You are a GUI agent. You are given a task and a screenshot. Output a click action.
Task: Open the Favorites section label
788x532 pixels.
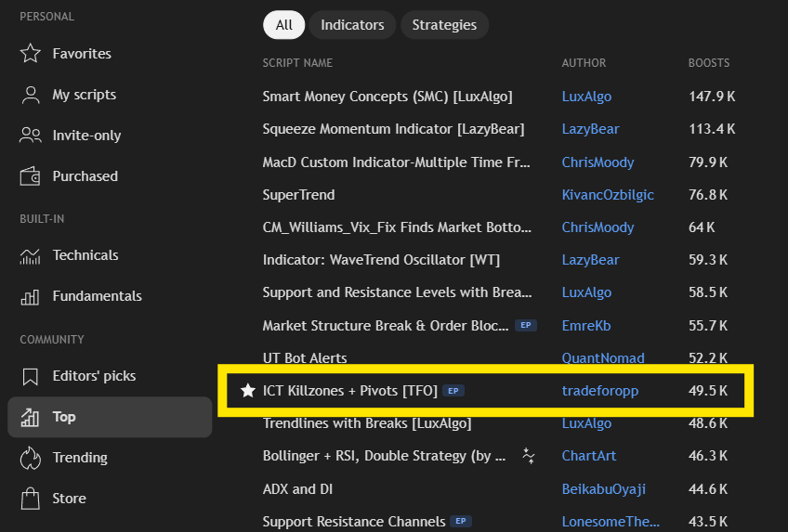pos(82,54)
